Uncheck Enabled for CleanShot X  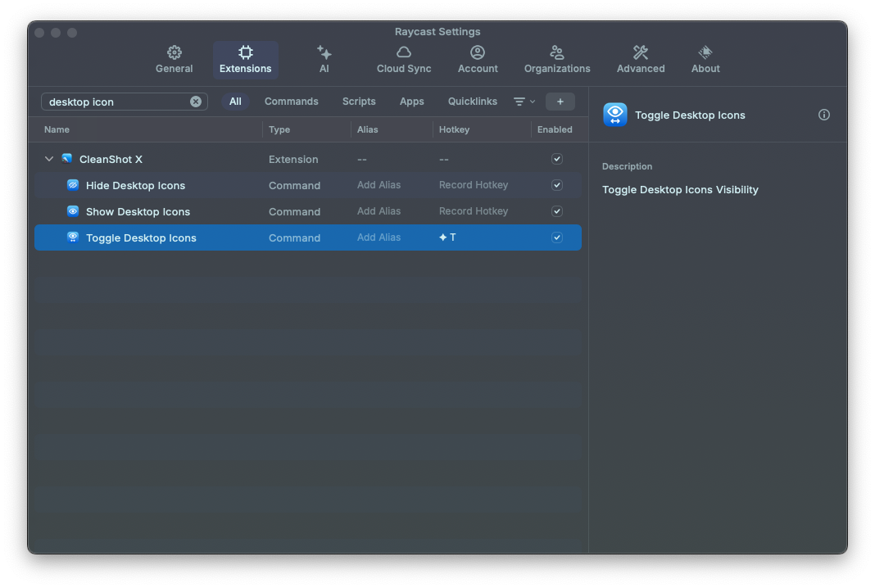(x=557, y=159)
